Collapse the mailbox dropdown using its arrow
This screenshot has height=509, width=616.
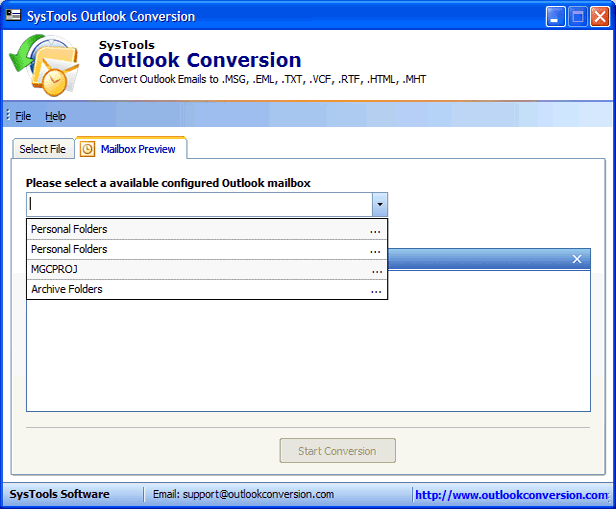coord(379,204)
